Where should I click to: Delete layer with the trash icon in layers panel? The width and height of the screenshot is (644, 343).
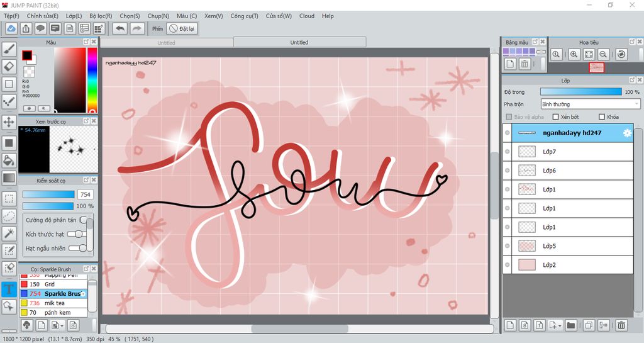click(621, 325)
